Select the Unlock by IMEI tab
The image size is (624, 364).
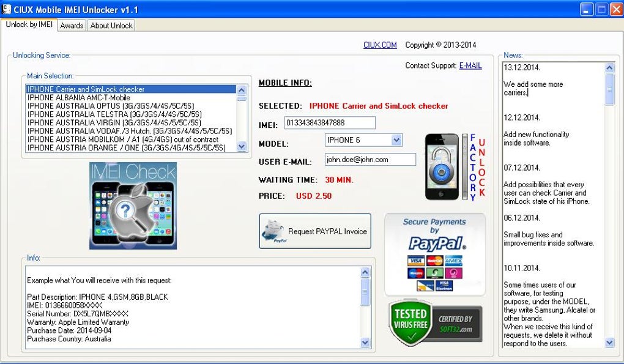coord(29,24)
